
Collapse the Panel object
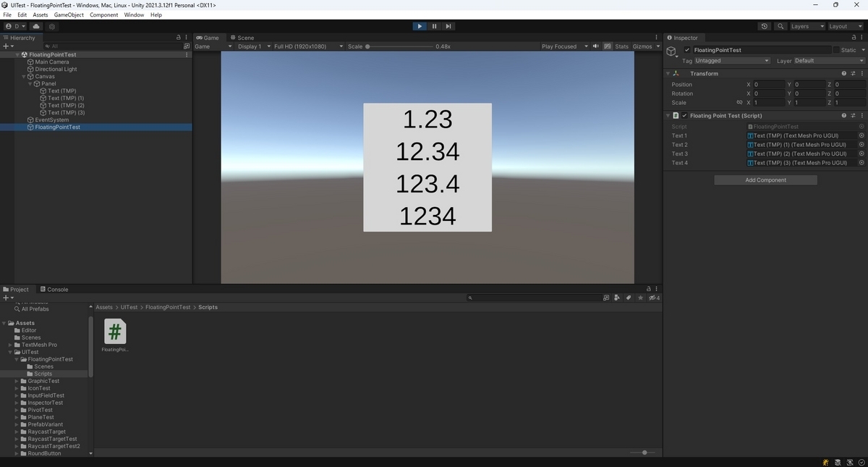[x=30, y=84]
